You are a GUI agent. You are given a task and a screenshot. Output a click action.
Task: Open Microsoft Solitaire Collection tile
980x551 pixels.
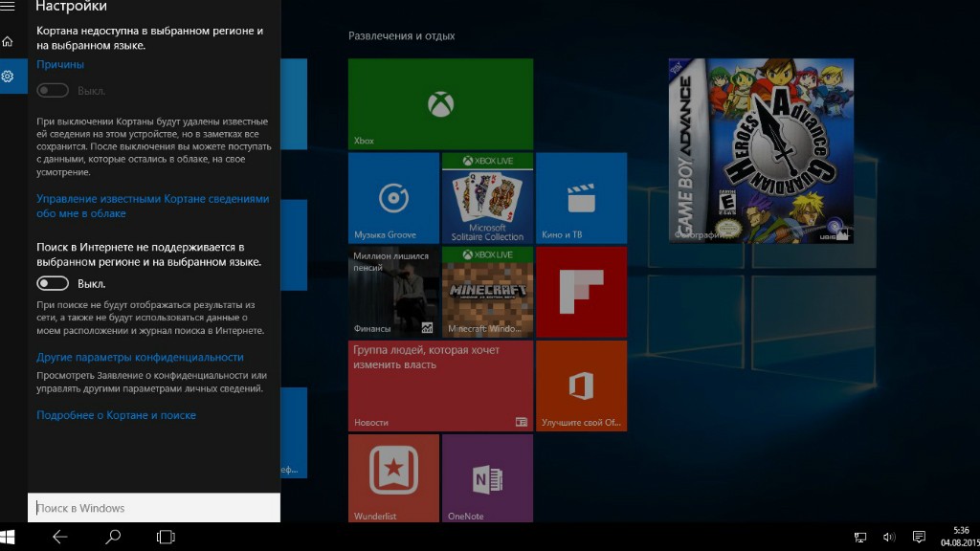click(487, 198)
